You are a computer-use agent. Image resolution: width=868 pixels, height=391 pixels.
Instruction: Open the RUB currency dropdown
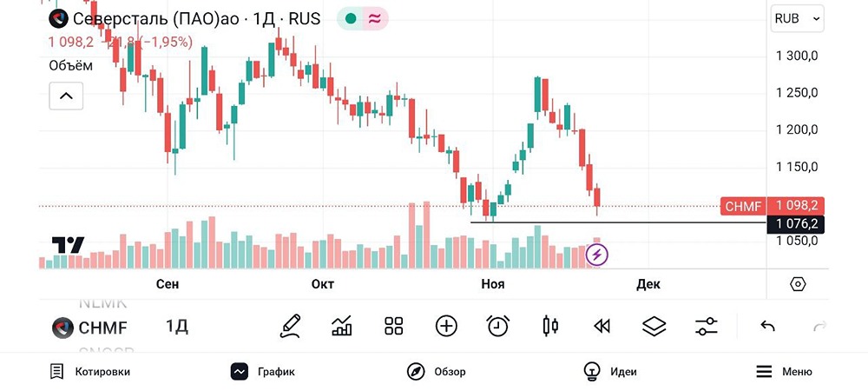[797, 18]
